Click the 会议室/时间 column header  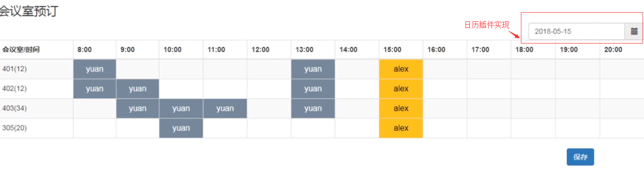point(21,50)
